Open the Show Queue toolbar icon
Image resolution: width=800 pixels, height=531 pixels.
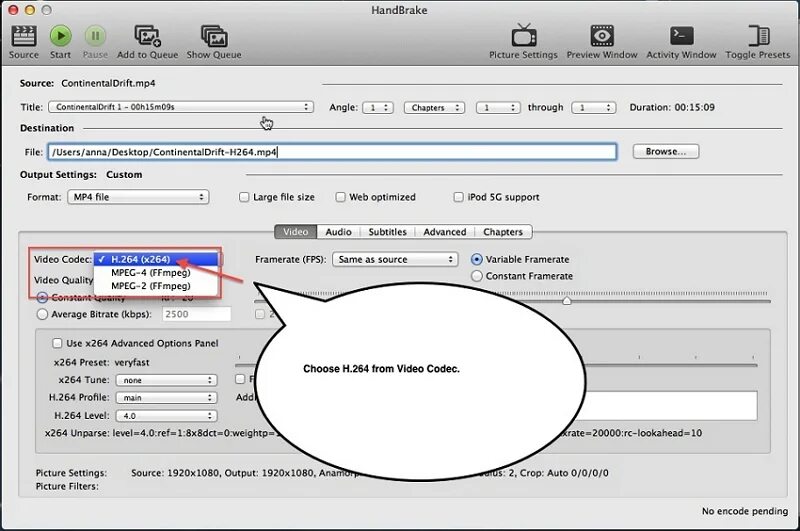[x=214, y=36]
